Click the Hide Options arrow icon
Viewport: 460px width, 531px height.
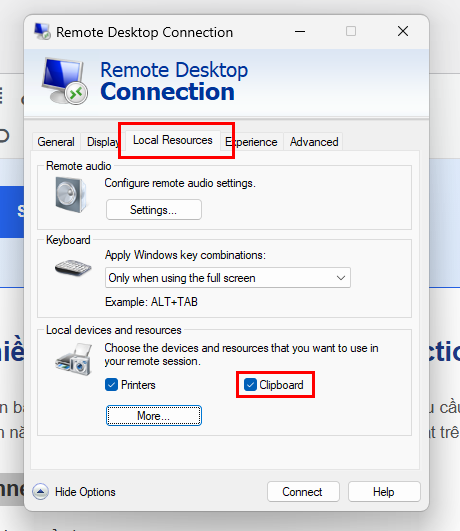pos(40,492)
